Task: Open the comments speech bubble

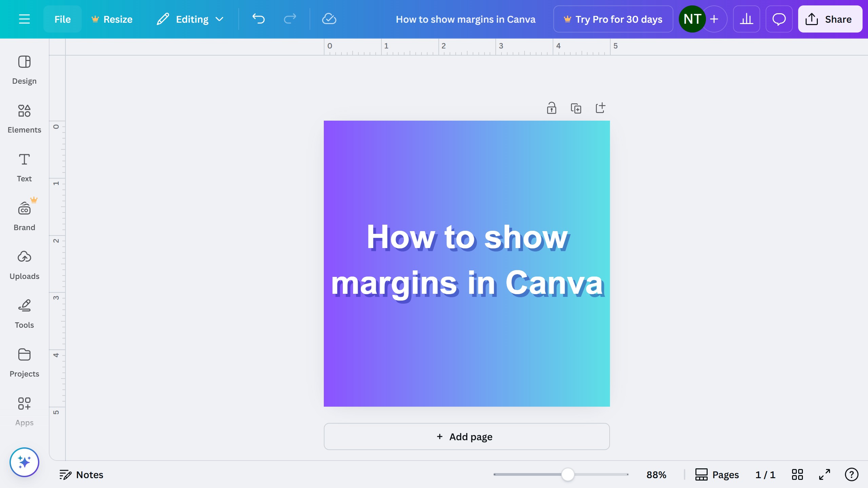Action: 779,19
